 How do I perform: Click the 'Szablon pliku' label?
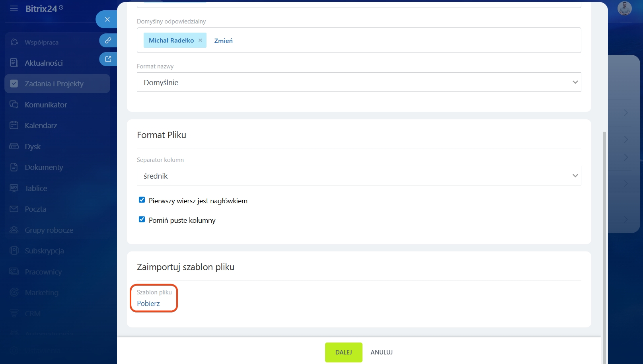154,292
